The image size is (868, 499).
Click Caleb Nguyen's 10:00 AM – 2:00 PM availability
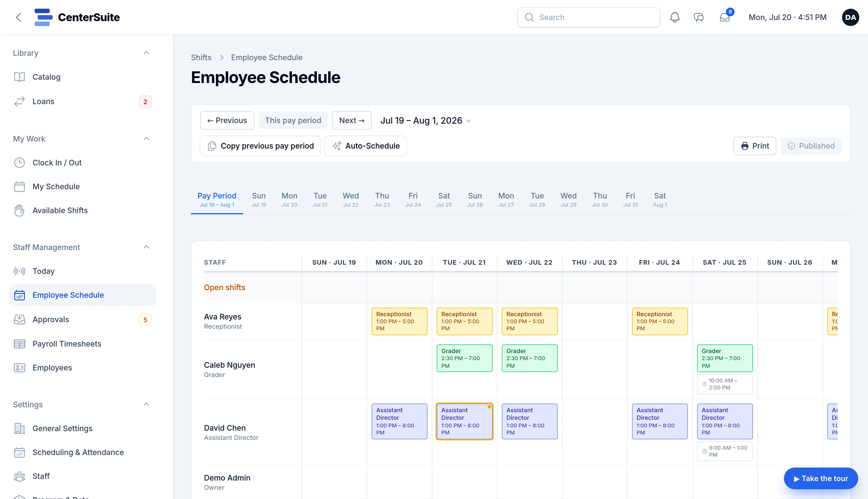pos(725,384)
